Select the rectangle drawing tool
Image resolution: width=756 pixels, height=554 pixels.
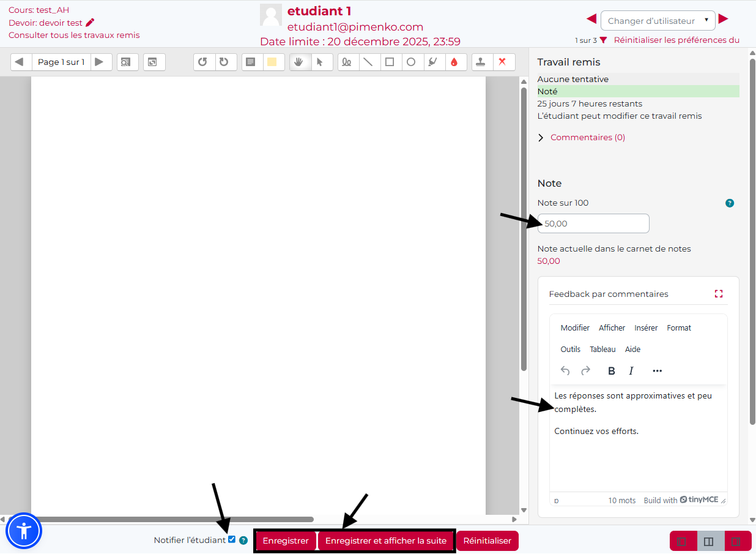pos(390,62)
